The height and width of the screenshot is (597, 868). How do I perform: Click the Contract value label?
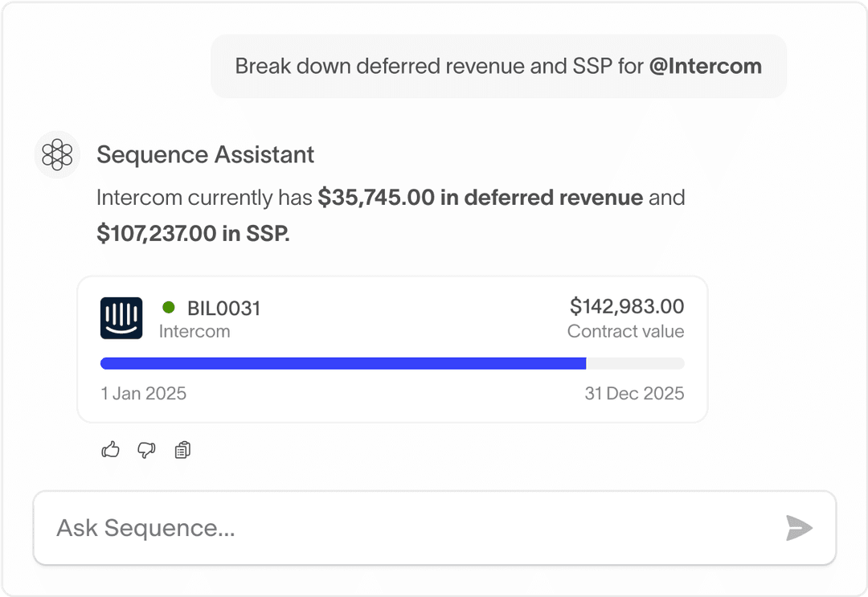click(x=625, y=331)
